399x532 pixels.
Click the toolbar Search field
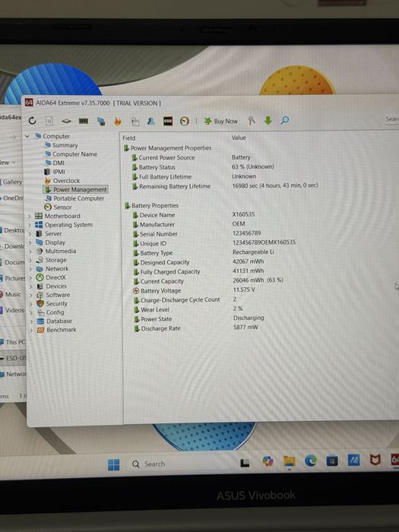coord(391,119)
